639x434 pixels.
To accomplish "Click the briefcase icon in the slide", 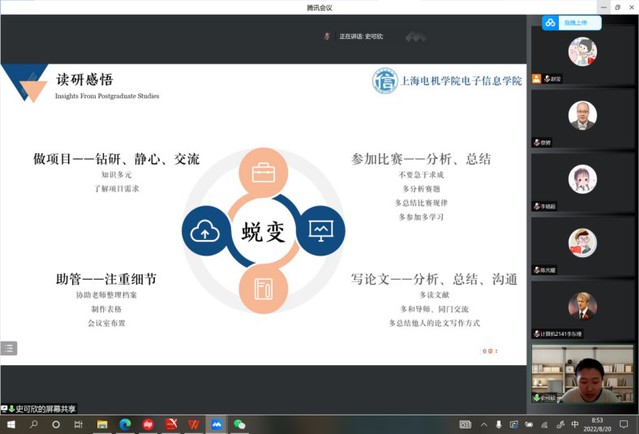I will coord(264,173).
